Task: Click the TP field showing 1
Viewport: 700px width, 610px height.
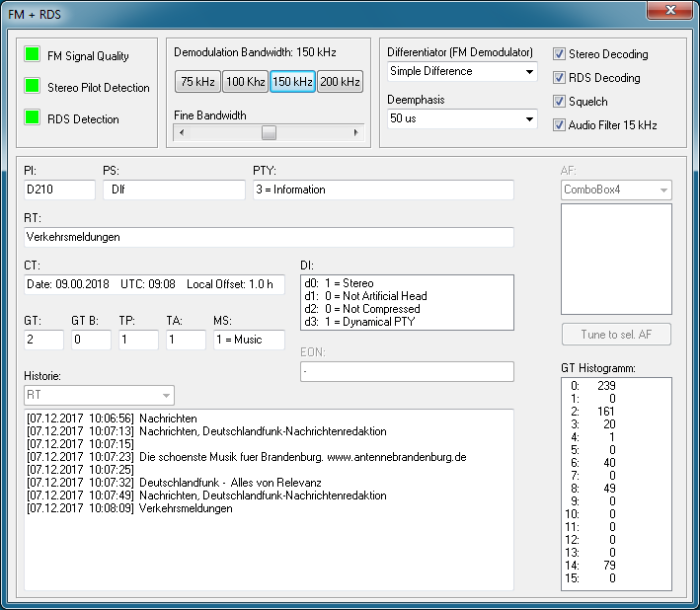Action: pos(138,340)
